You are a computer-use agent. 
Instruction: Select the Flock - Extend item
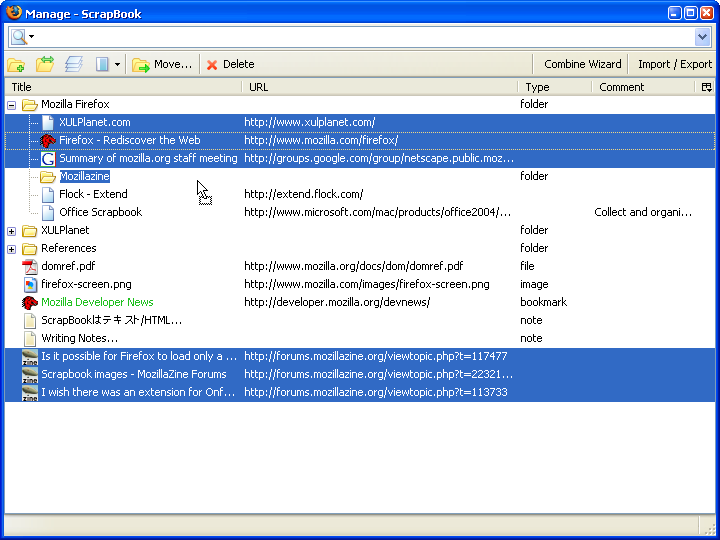click(x=93, y=194)
